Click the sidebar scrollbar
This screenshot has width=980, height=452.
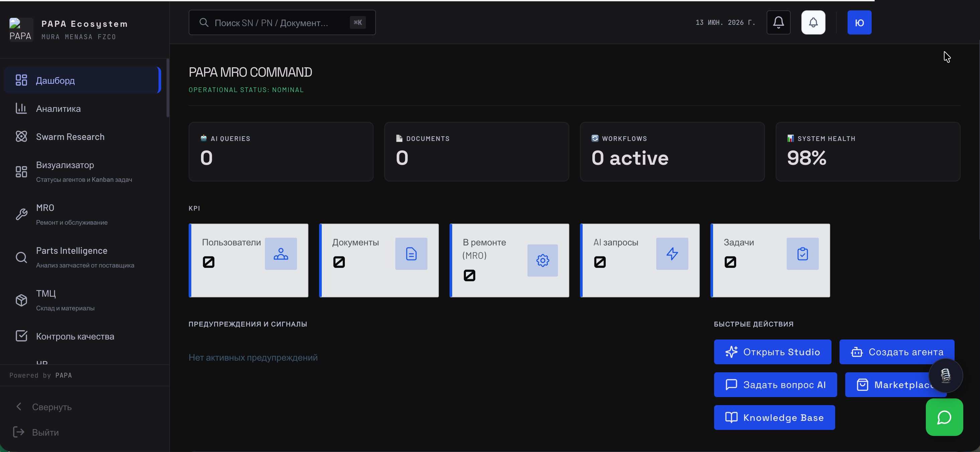click(x=168, y=88)
